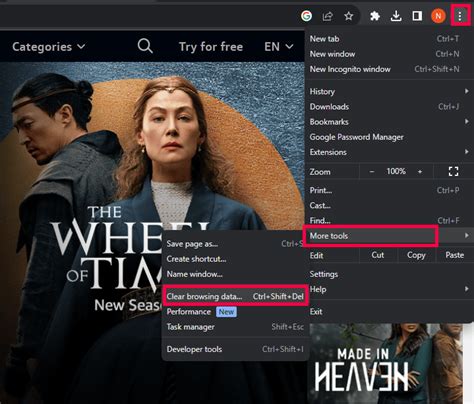Viewport: 474px width, 404px height.
Task: Open Performance from More tools
Action: tap(235, 312)
